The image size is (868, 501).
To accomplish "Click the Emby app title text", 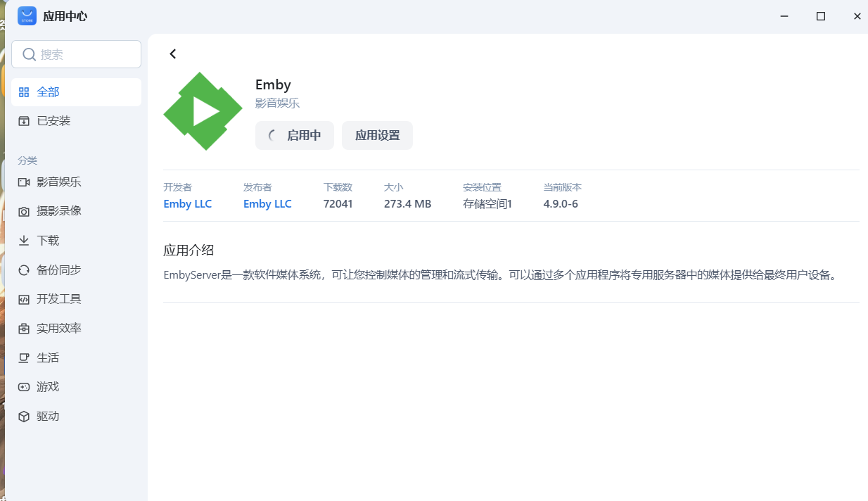I will pos(273,84).
